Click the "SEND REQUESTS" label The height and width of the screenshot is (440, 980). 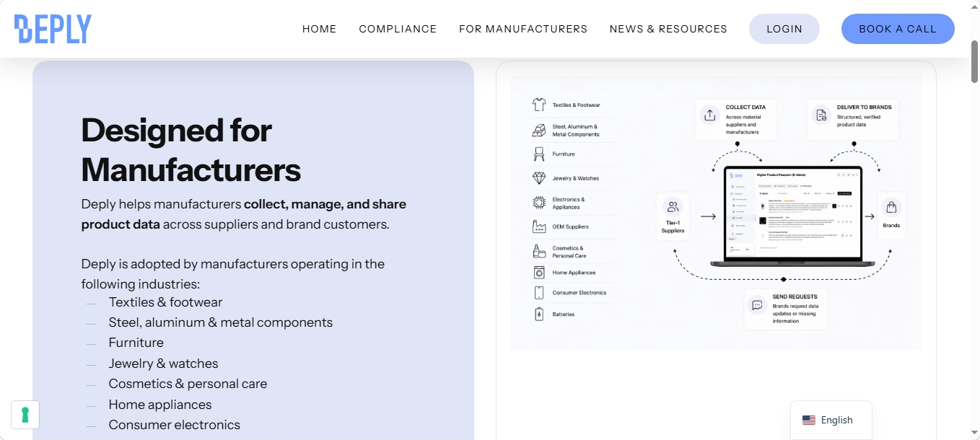tap(795, 296)
